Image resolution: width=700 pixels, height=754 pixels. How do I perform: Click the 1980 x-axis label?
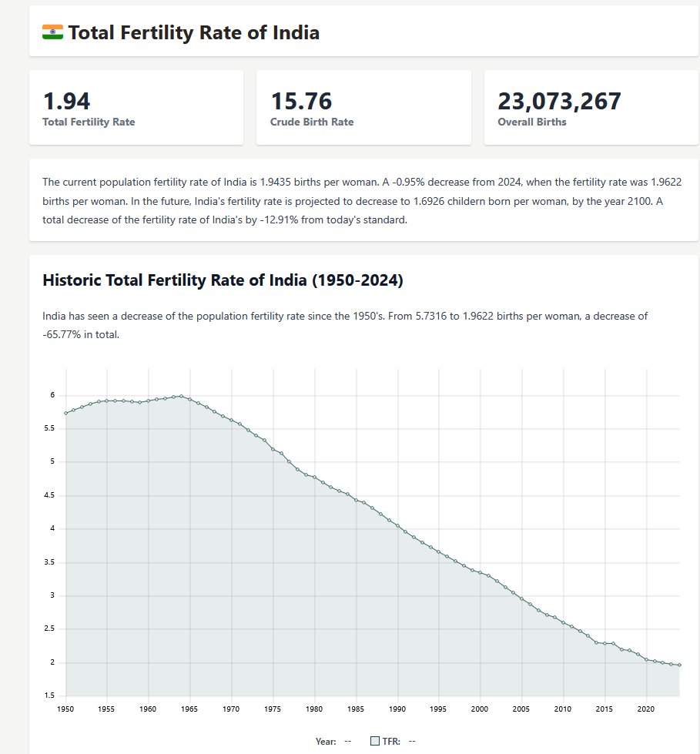pyautogui.click(x=314, y=709)
